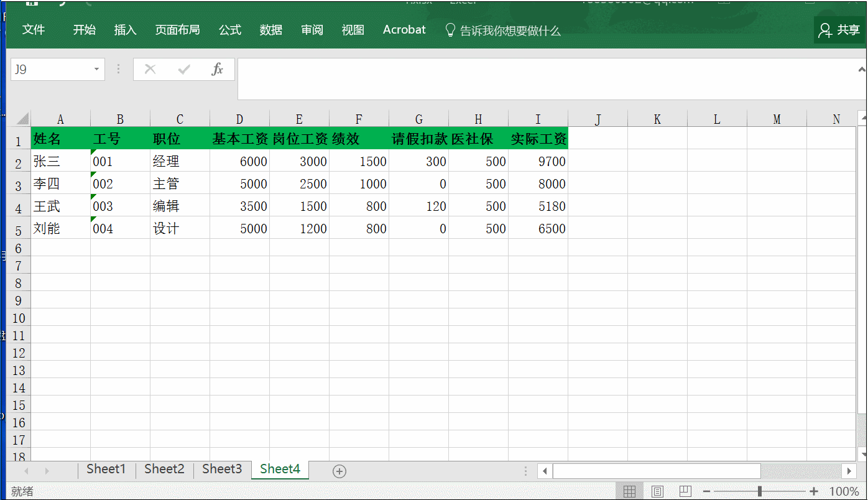Expand the formula bar with the arrow
868x500 pixels.
point(862,69)
